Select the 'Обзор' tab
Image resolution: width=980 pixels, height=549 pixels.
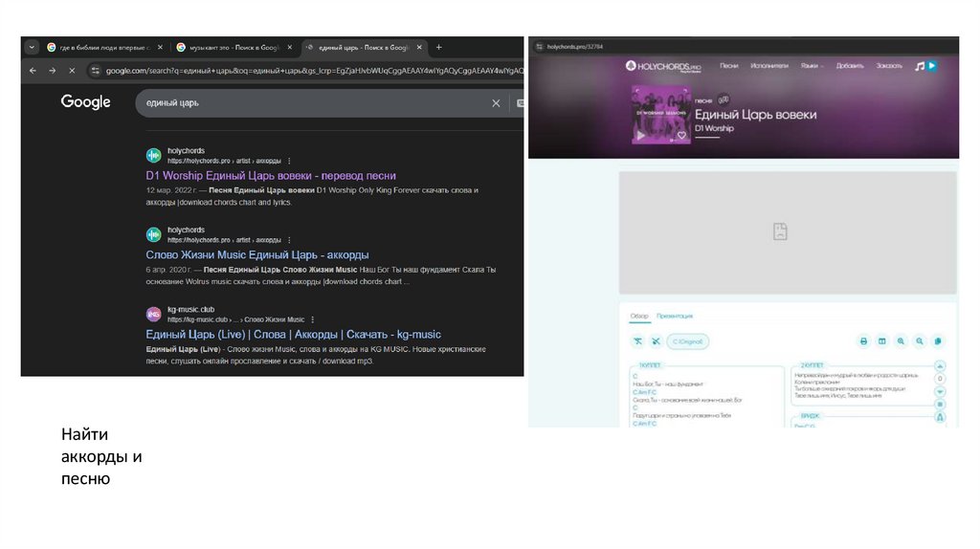coord(639,316)
